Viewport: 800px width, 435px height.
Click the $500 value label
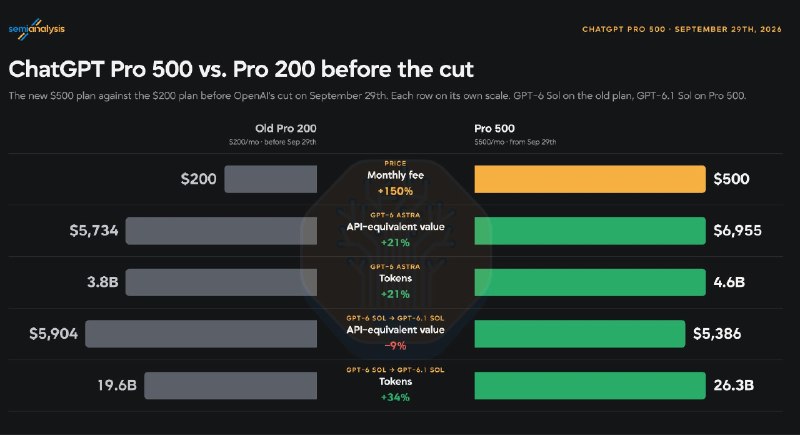(x=731, y=179)
